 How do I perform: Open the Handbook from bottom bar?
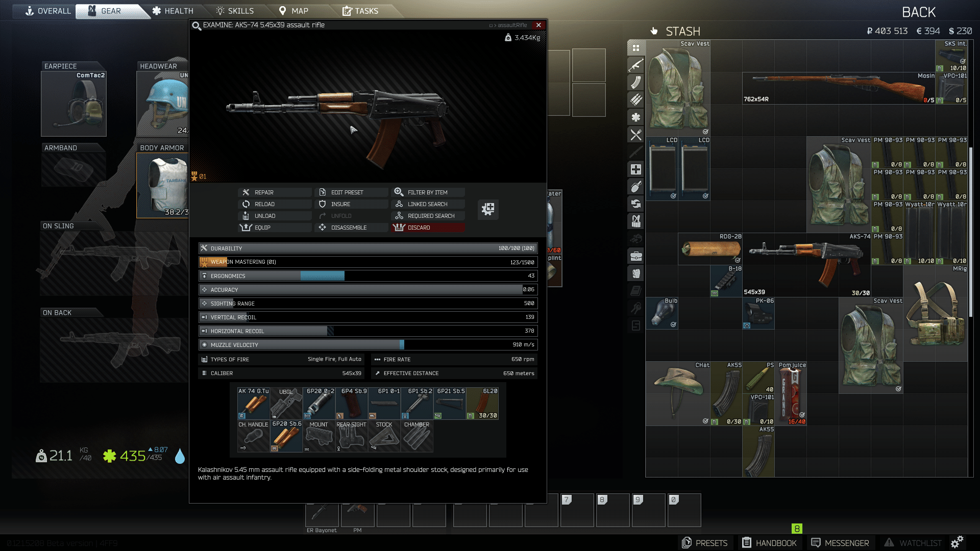tap(770, 543)
